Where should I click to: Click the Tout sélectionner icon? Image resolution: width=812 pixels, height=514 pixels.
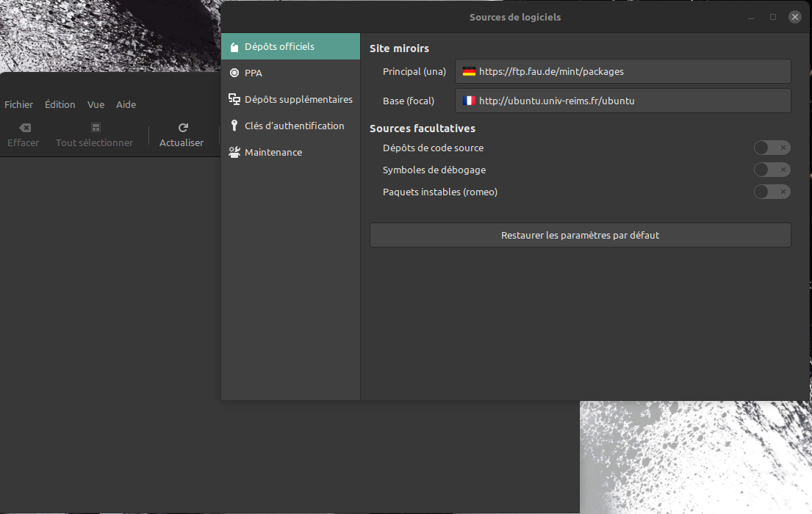tap(96, 128)
